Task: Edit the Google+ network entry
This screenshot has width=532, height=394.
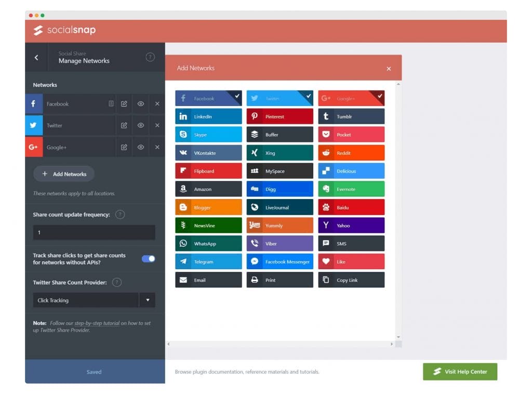Action: (x=124, y=147)
